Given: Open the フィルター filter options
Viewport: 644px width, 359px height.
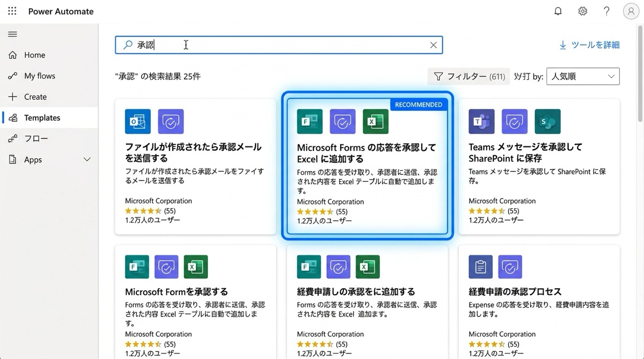Looking at the screenshot, I should click(469, 76).
